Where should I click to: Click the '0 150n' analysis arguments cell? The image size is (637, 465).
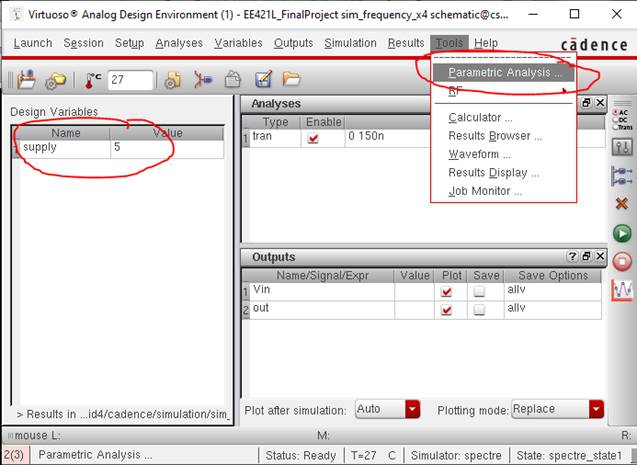(x=386, y=138)
